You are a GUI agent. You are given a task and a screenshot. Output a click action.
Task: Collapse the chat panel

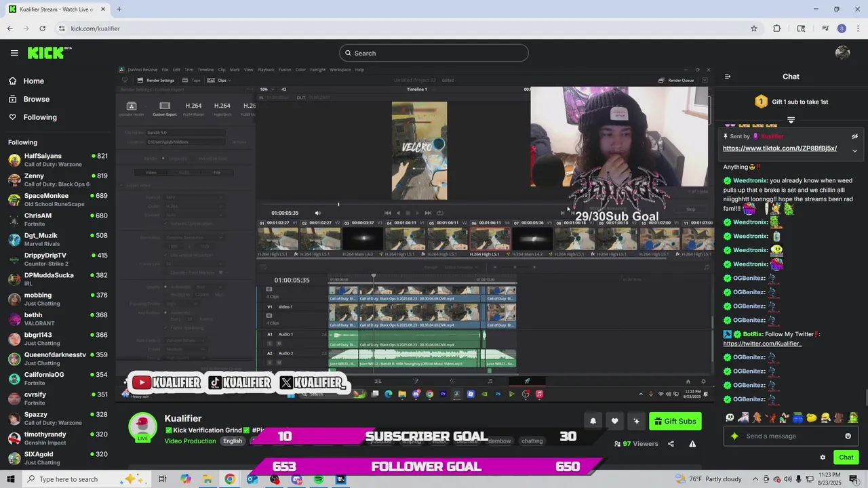(728, 77)
